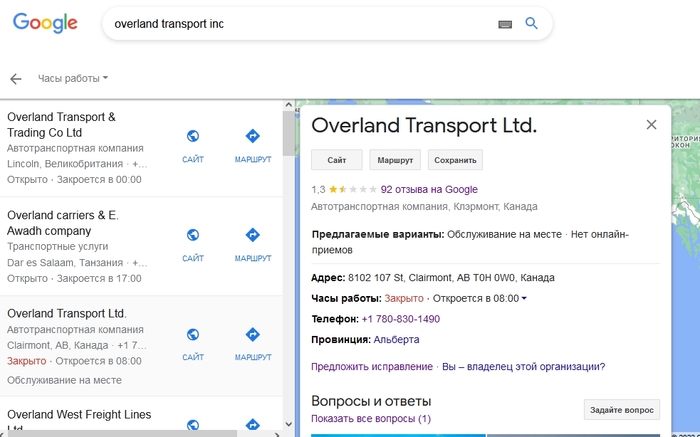
Task: Close the Overland Transport Ltd. details panel
Action: [651, 125]
